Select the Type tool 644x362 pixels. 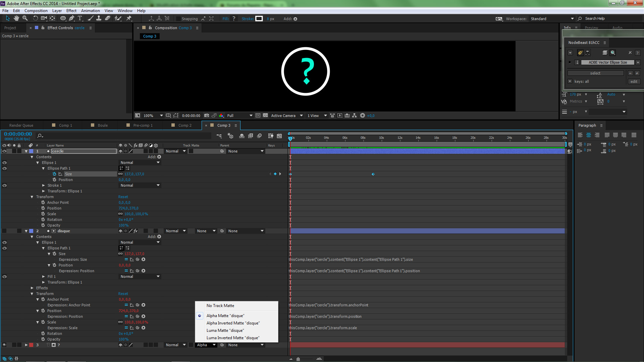click(80, 18)
